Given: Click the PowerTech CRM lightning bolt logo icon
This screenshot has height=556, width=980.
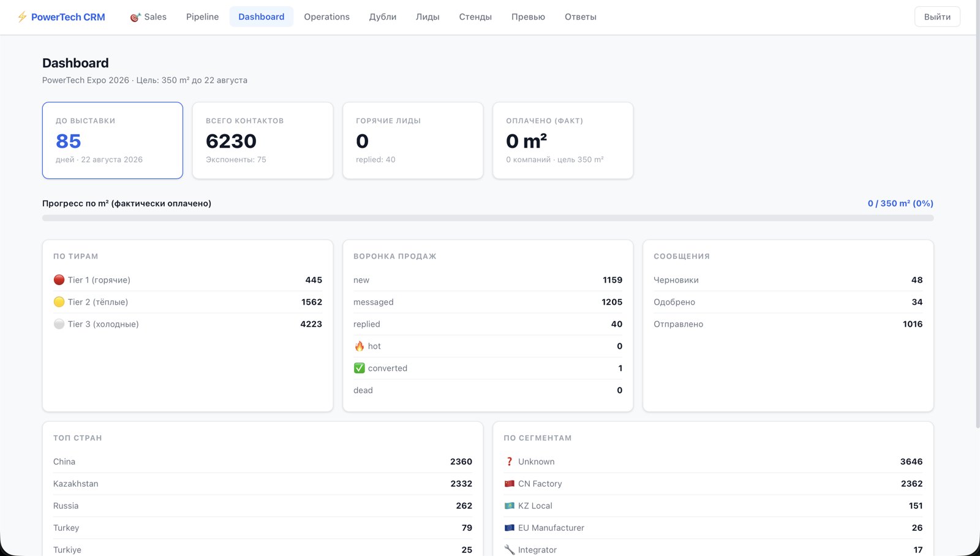Looking at the screenshot, I should [22, 17].
